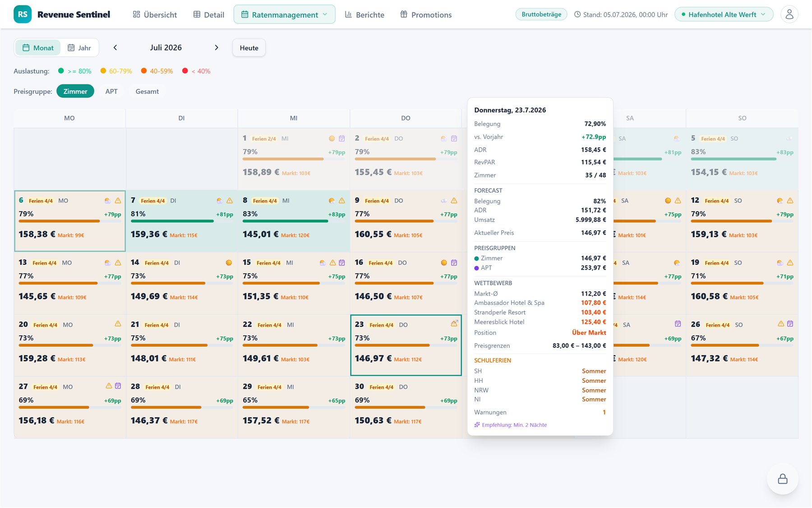Click the Revenue Sentinel logo

(x=62, y=14)
